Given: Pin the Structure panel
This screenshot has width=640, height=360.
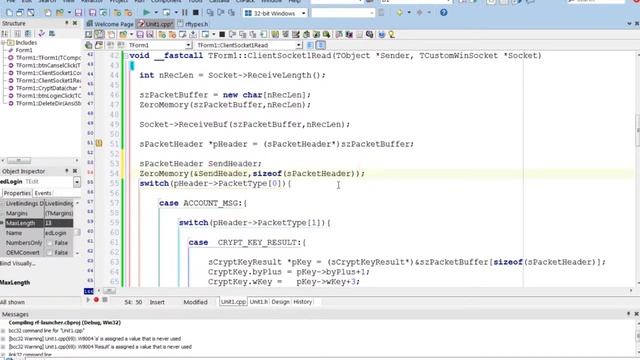Looking at the screenshot, I should point(67,23).
